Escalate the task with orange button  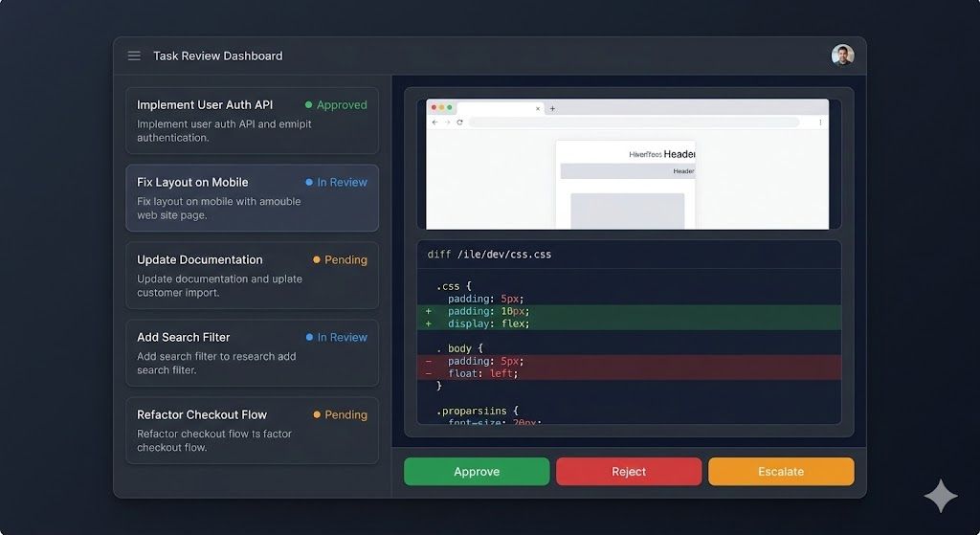click(781, 472)
